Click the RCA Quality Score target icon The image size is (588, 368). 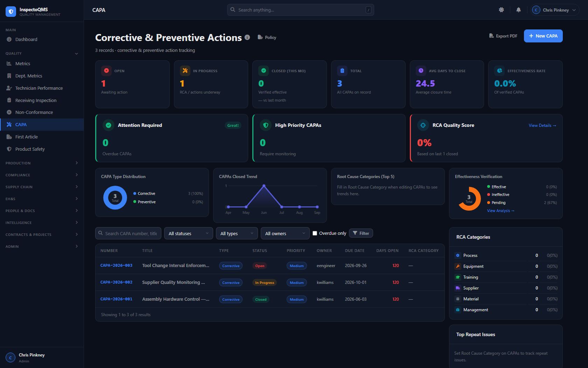(423, 125)
